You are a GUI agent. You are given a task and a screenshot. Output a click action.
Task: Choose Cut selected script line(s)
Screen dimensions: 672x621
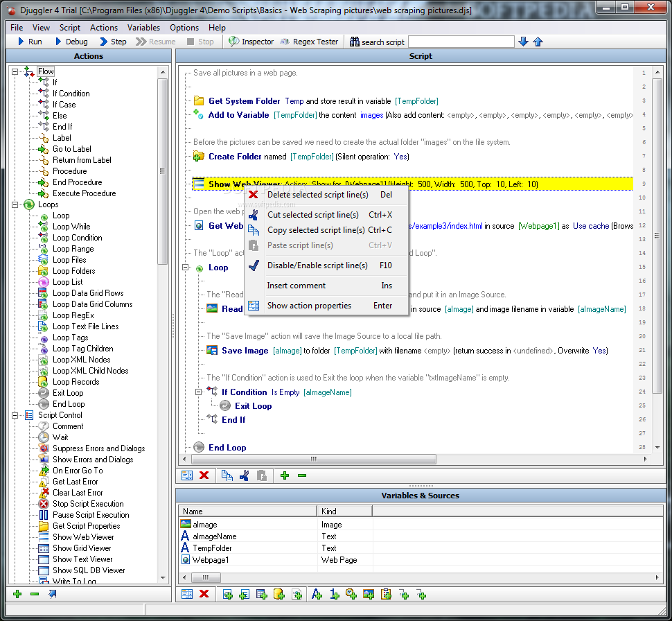326,214
